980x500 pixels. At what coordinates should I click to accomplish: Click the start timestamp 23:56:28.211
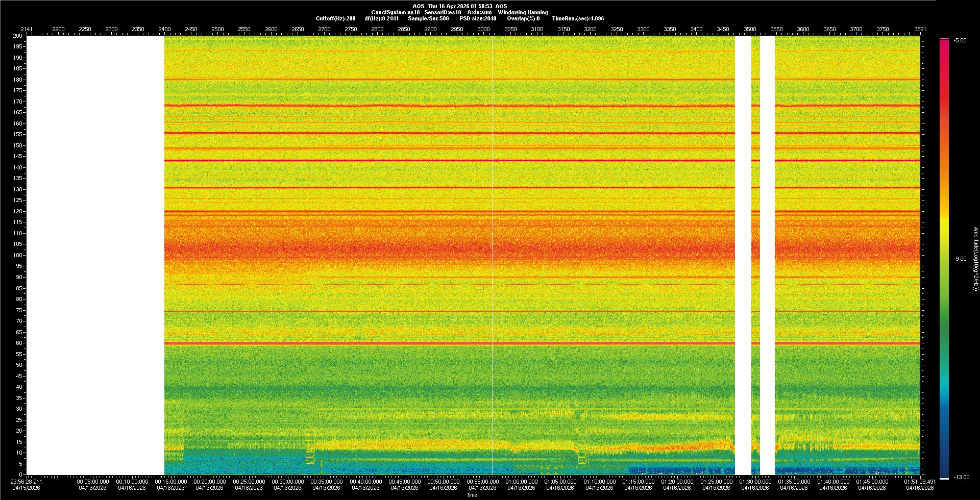[x=27, y=482]
